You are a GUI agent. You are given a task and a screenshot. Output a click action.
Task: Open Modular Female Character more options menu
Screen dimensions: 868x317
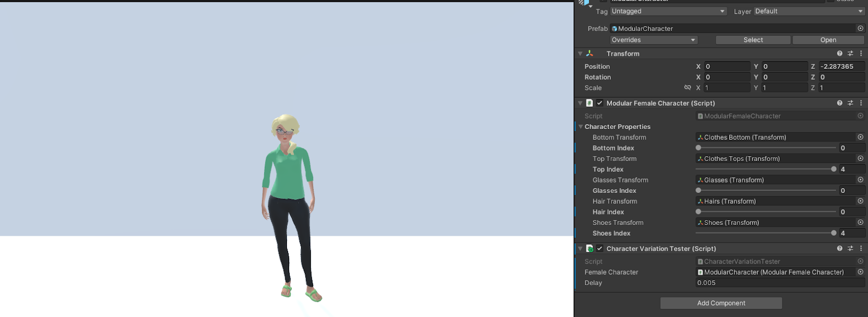861,103
